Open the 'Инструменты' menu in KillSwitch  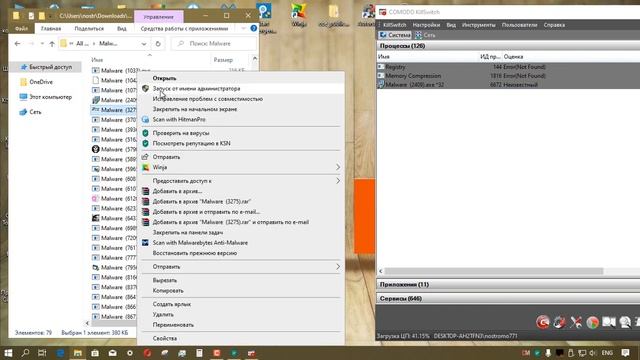[478, 25]
